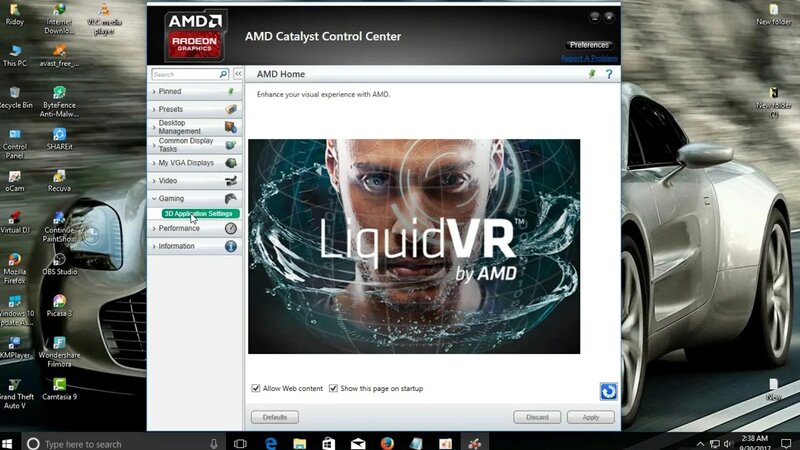Select the Mozilla Firefox desktop icon
The image size is (800, 450).
(x=15, y=269)
